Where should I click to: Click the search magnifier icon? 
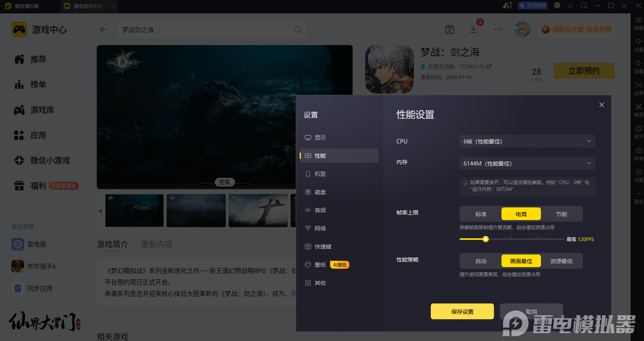[x=298, y=29]
